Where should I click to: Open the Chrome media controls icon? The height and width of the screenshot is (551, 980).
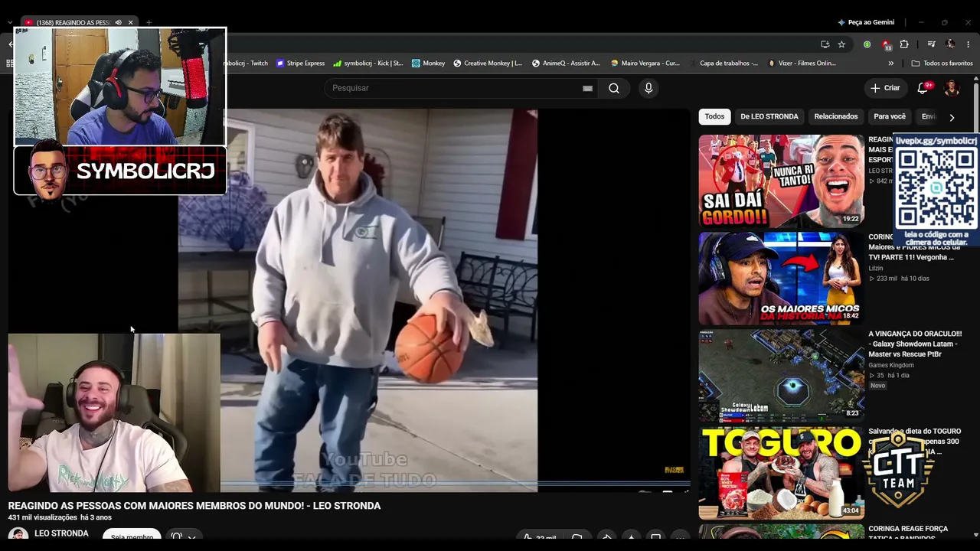coord(931,44)
